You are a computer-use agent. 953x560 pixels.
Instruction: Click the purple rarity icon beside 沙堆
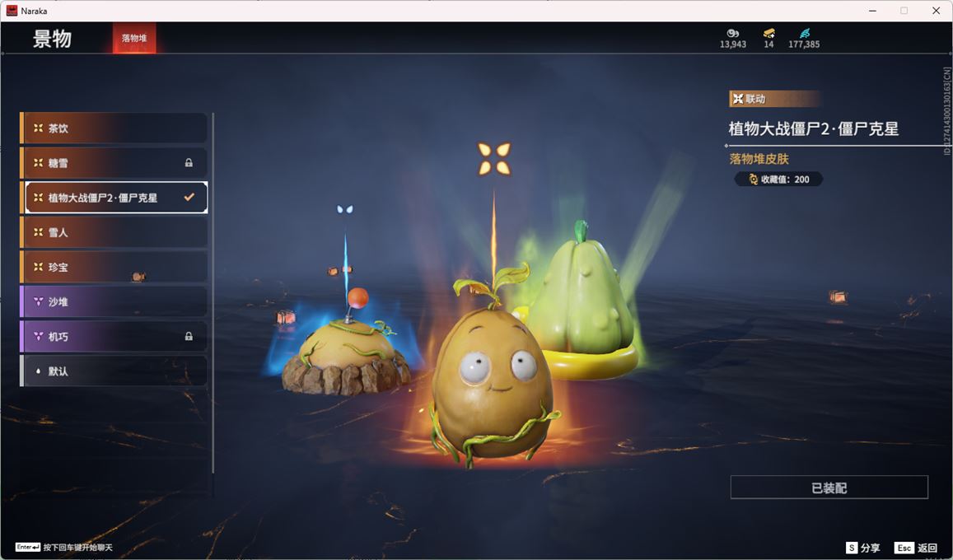click(x=38, y=301)
